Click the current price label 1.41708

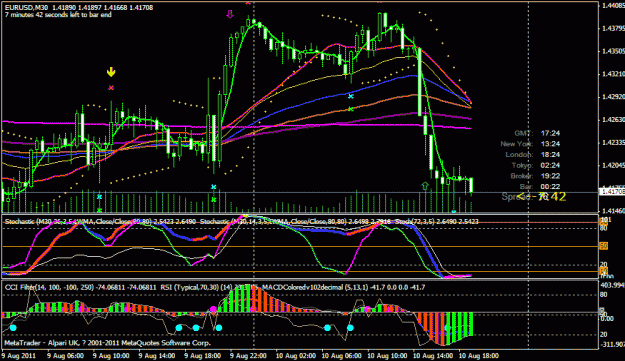pyautogui.click(x=612, y=192)
